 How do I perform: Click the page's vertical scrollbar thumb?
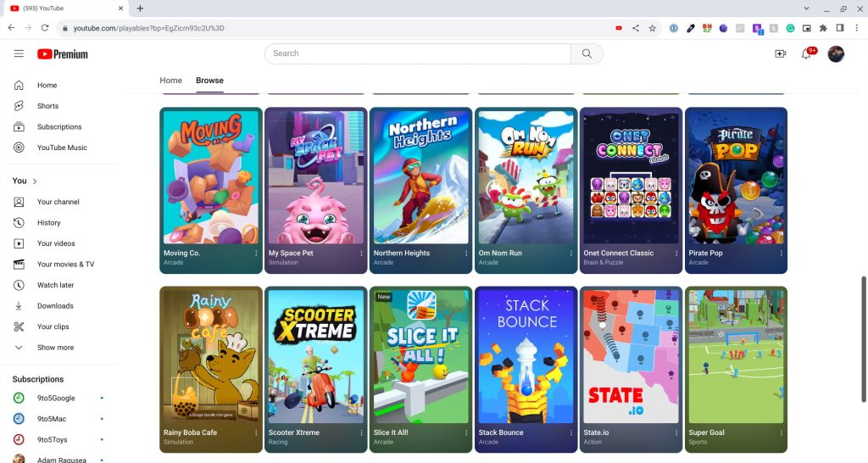click(x=864, y=322)
